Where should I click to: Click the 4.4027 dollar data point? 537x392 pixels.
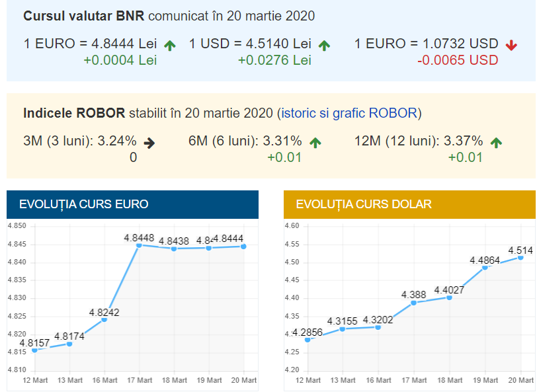coord(449,297)
